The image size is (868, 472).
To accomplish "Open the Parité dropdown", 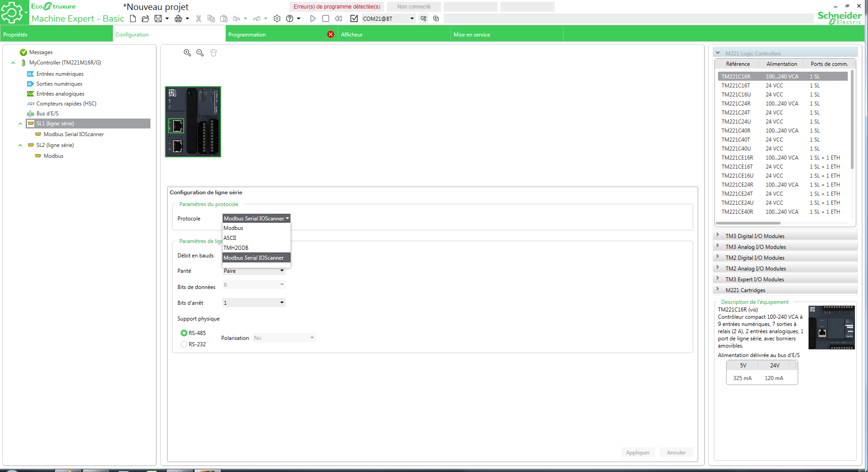I will click(x=254, y=271).
